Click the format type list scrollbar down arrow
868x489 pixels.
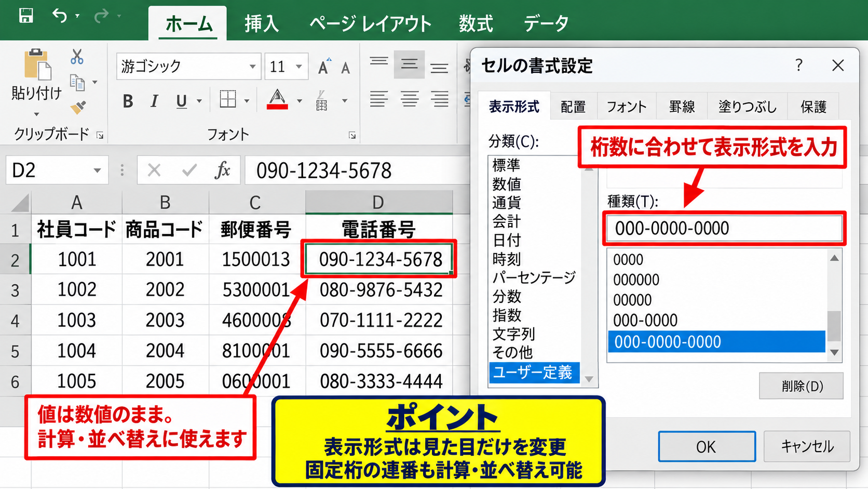(x=834, y=352)
